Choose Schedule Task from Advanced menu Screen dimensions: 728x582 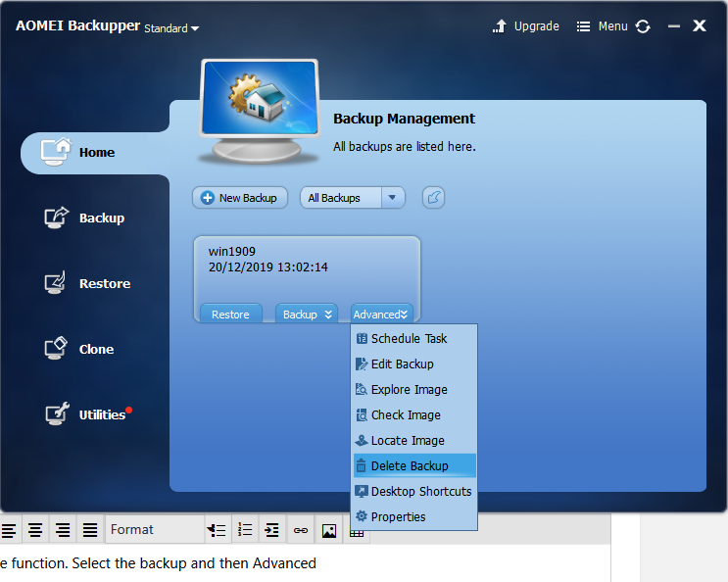pyautogui.click(x=414, y=338)
